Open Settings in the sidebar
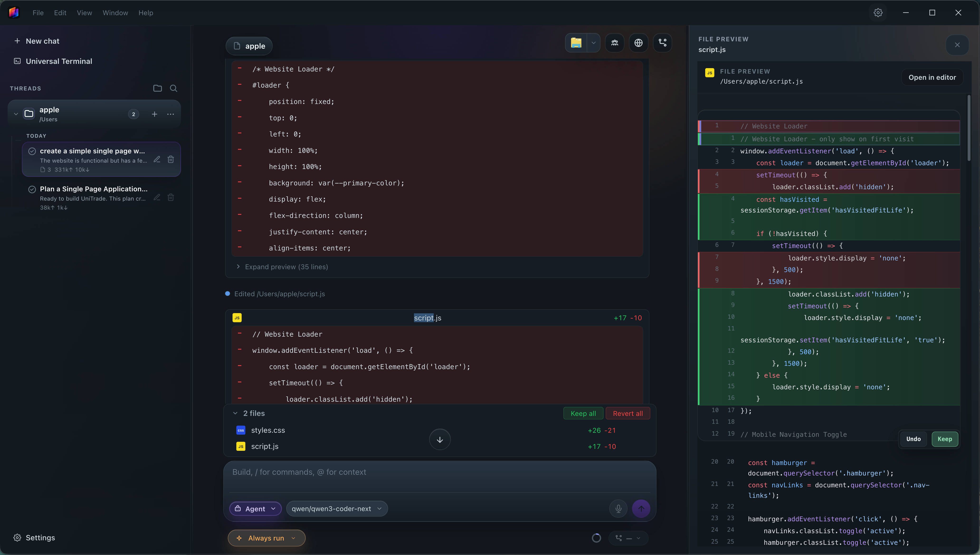The height and width of the screenshot is (555, 980). (x=34, y=537)
